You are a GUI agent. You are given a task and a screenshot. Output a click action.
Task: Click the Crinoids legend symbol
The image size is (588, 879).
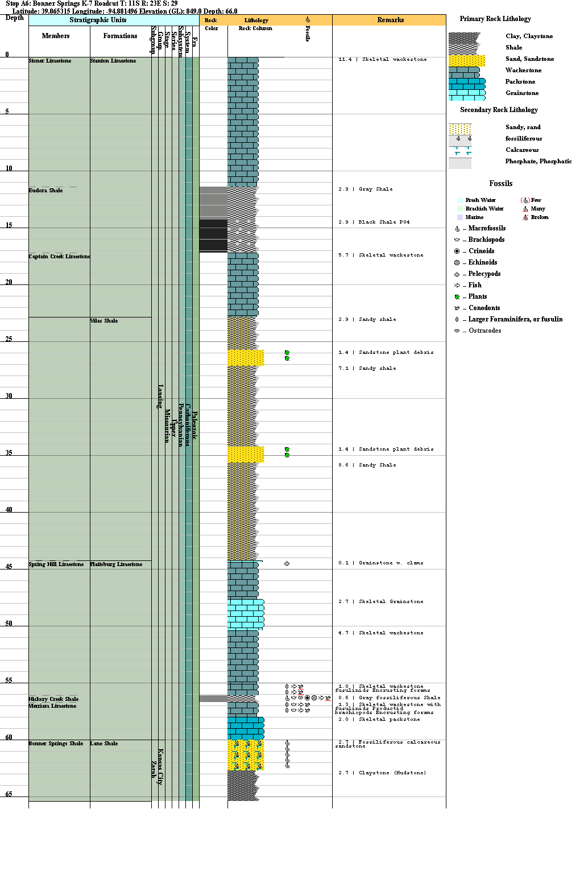(457, 251)
